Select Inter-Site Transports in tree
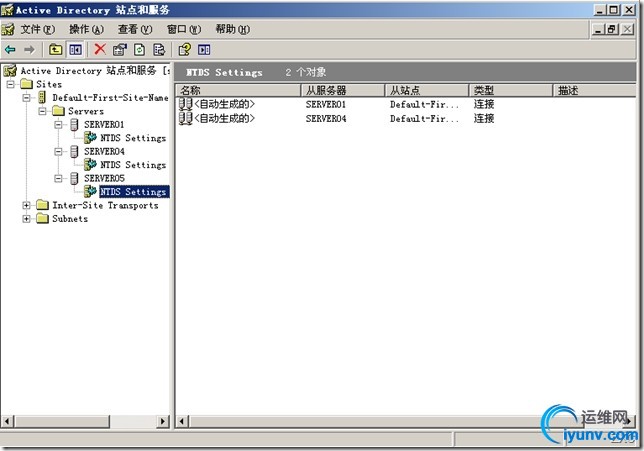Screen dimensions: 644x451 click(x=105, y=205)
